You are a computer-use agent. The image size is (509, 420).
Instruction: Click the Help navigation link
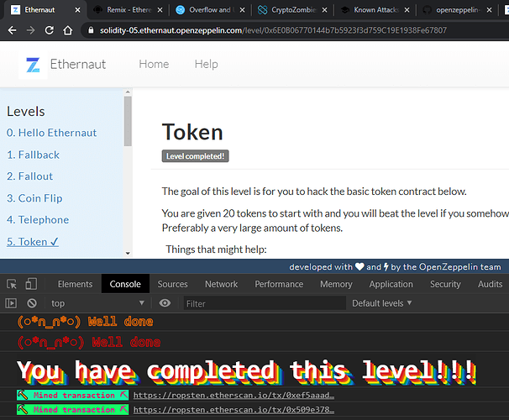[206, 64]
